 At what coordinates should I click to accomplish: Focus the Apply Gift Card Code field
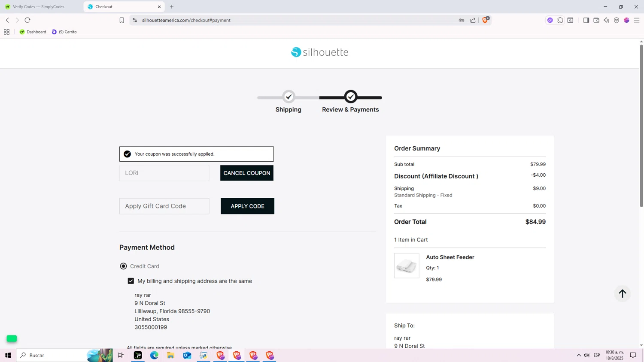pos(164,206)
